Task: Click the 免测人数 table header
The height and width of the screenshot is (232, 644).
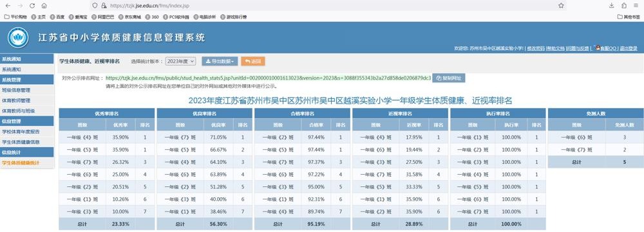Action: 596,114
